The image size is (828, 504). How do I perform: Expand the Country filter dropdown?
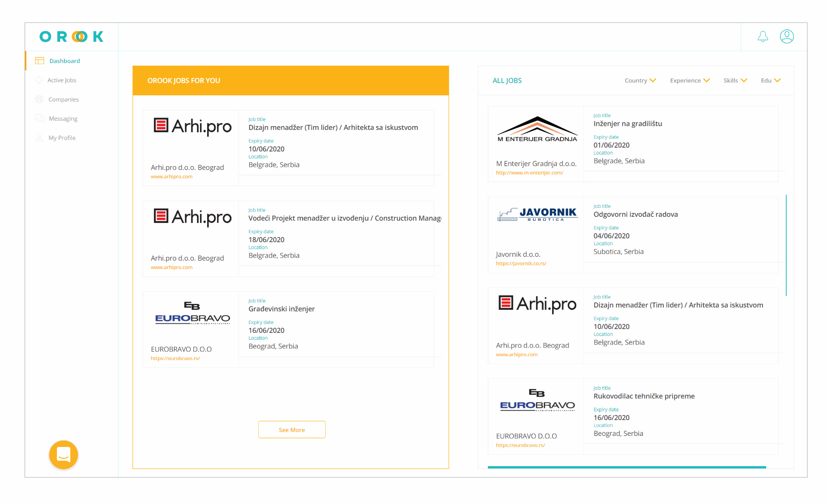[640, 80]
